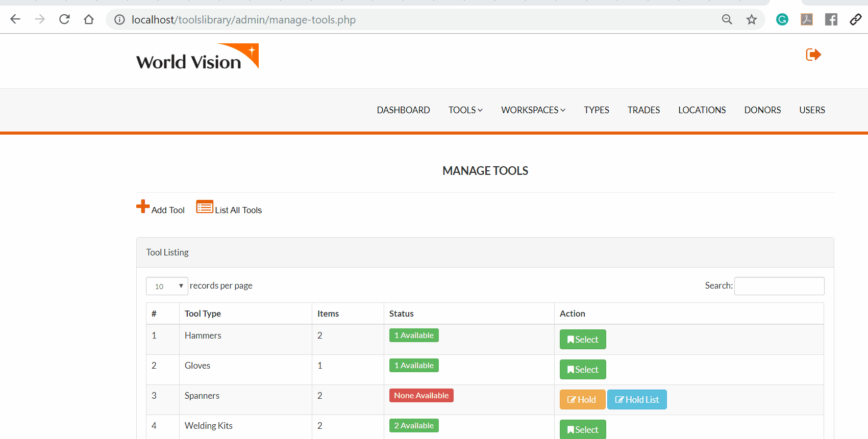Go to browser home page
868x439 pixels.
coord(89,19)
